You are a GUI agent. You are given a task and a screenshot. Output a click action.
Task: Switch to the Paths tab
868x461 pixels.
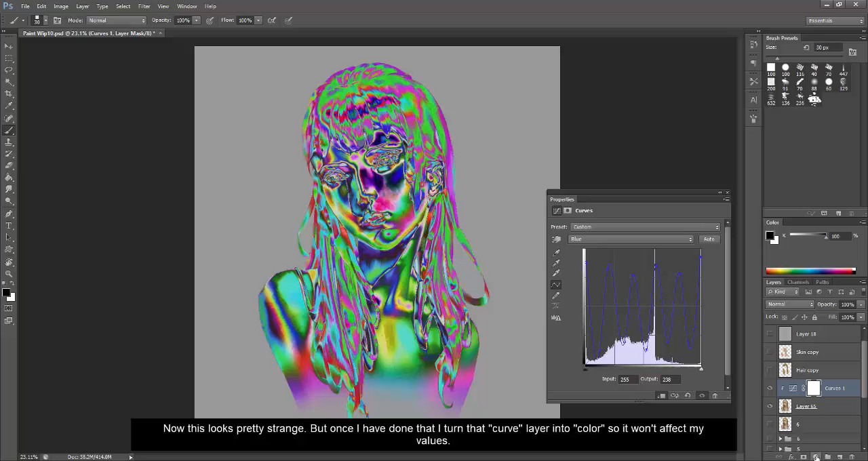(823, 282)
